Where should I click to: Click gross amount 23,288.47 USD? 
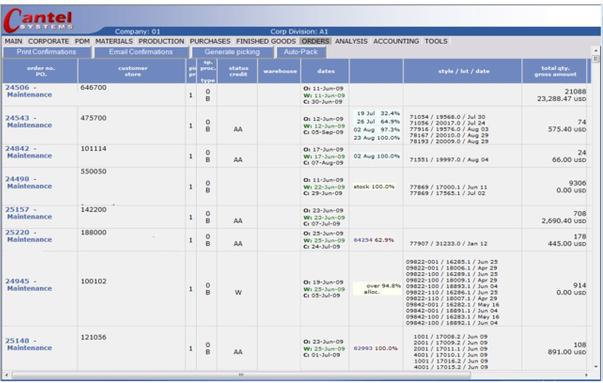coord(561,99)
